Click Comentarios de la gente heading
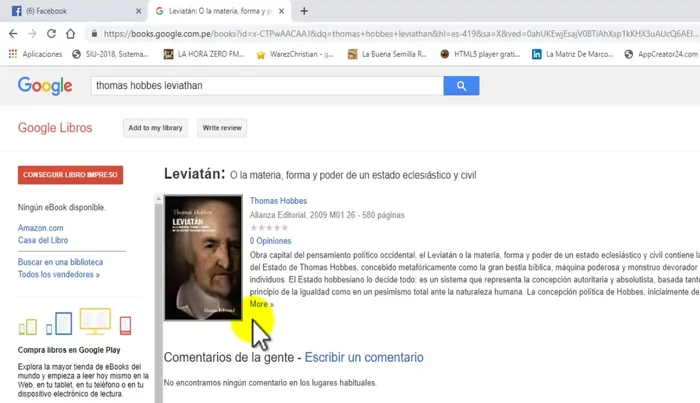The width and height of the screenshot is (700, 403). (229, 357)
